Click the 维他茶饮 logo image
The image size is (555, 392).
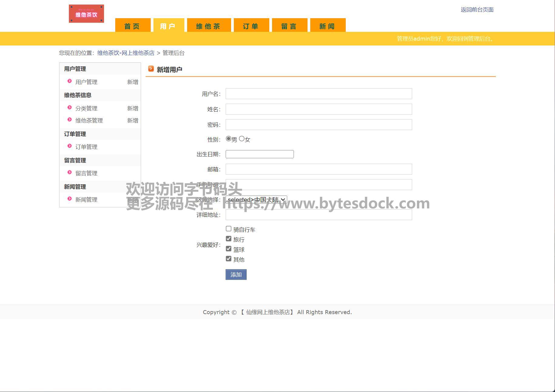[x=86, y=14]
